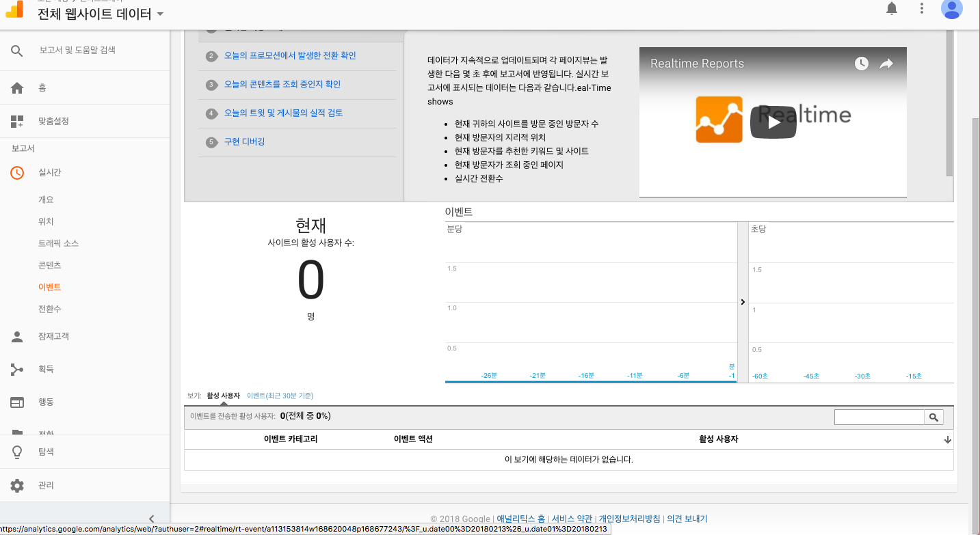Click the 관리 gear icon
The image size is (980, 535).
coord(17,486)
